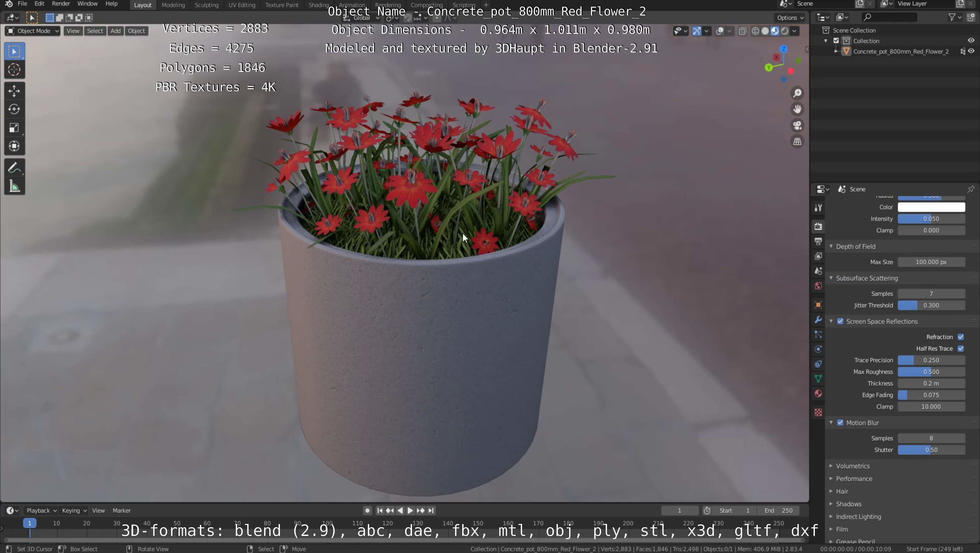This screenshot has width=980, height=553.
Task: Expand Volumetrics panel
Action: pos(853,466)
